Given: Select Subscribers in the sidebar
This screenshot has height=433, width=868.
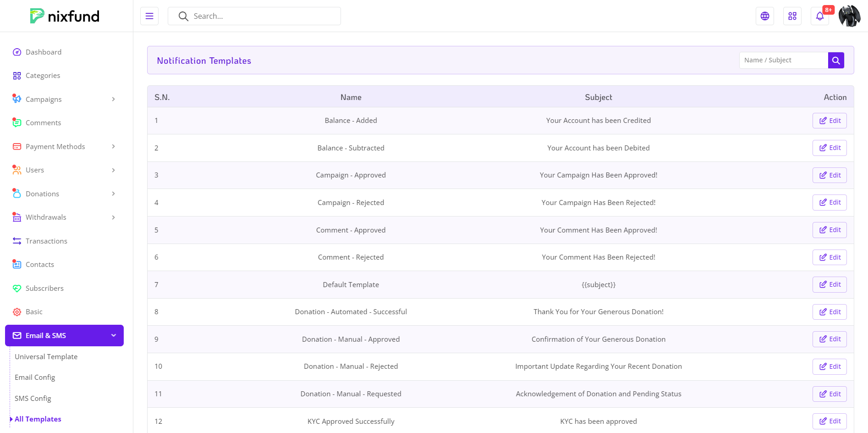Looking at the screenshot, I should 44,289.
